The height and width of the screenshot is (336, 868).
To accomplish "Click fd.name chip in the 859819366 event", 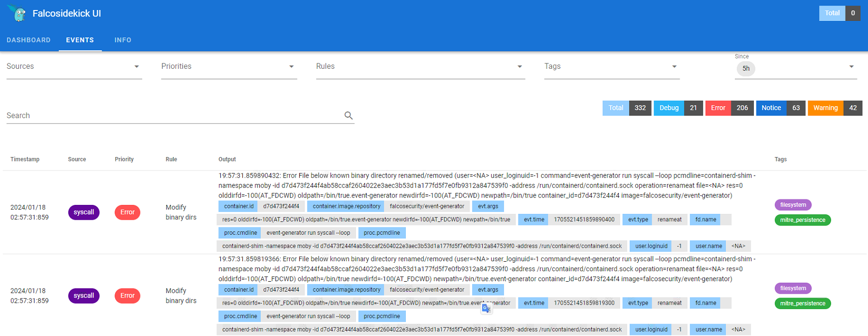I will (705, 303).
